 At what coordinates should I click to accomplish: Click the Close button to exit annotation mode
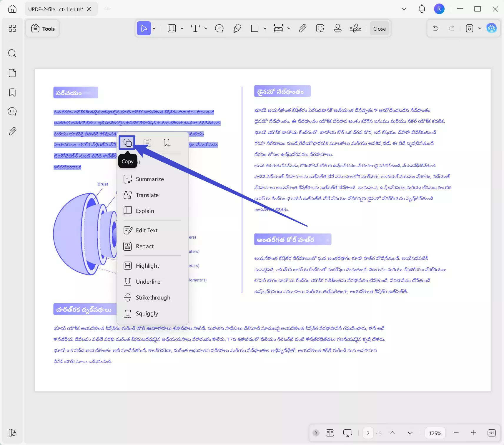[x=379, y=28]
